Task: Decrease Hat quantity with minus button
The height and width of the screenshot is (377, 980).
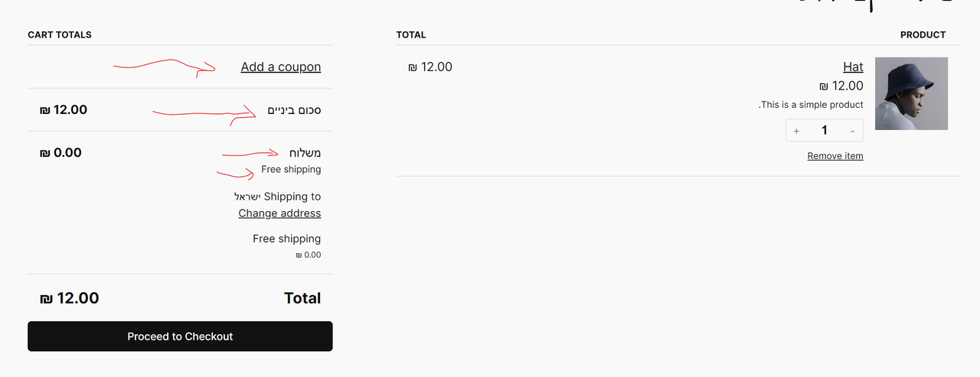Action: (x=852, y=131)
